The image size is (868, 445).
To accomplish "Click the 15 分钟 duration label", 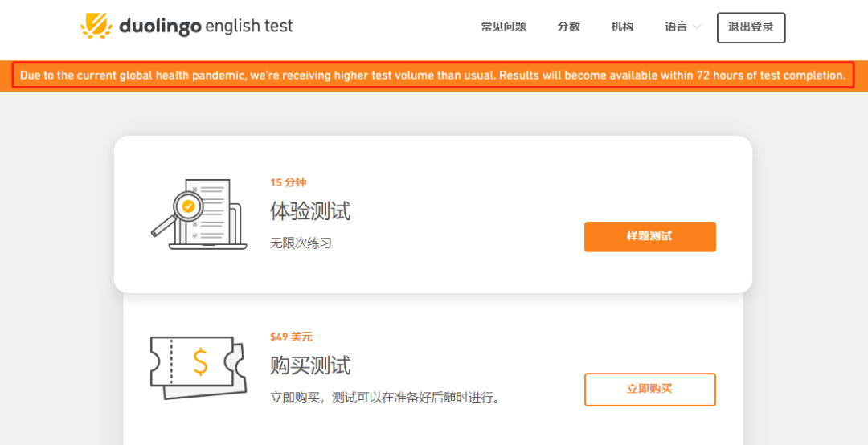I will tap(288, 182).
